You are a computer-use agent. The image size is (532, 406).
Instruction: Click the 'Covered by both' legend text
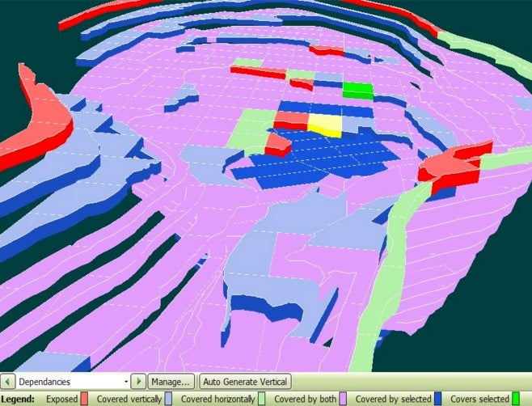306,400
